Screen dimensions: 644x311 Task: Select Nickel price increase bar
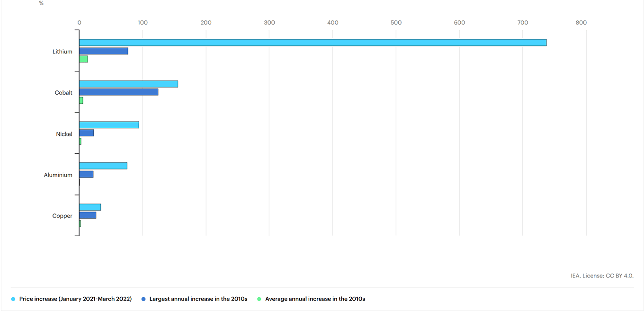click(109, 125)
